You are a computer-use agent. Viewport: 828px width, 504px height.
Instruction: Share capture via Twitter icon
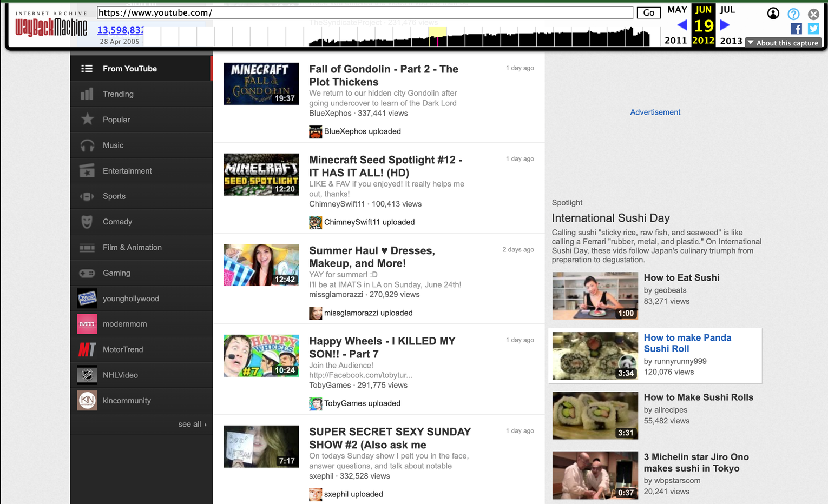pos(813,29)
